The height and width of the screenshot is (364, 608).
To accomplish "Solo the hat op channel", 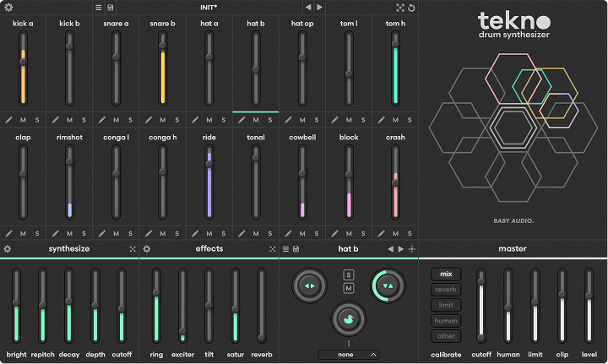I will [x=317, y=120].
